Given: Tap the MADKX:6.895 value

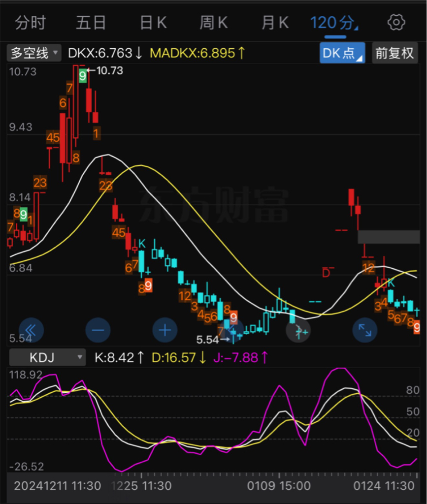Looking at the screenshot, I should click(x=197, y=53).
